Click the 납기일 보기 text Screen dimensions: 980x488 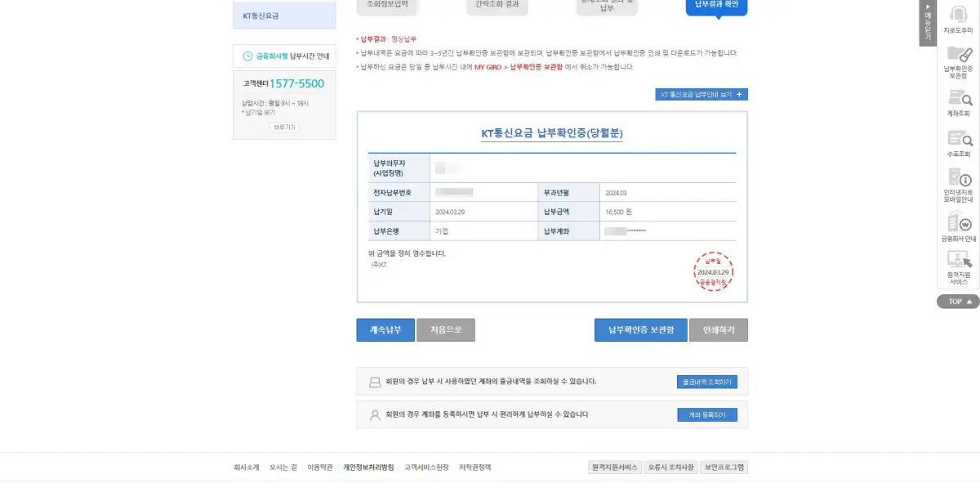coord(260,112)
